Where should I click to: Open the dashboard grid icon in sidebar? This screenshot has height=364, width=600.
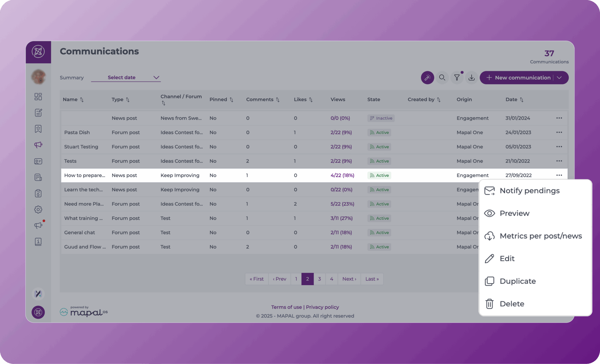[x=38, y=97]
